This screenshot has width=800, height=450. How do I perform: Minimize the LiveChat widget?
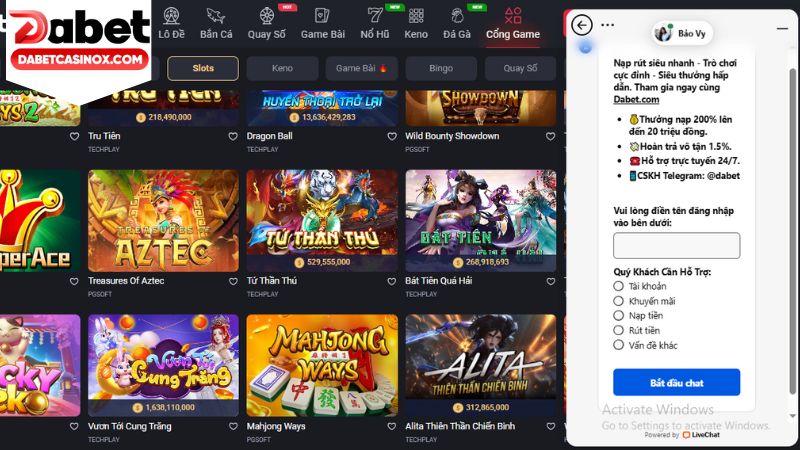coord(782,29)
